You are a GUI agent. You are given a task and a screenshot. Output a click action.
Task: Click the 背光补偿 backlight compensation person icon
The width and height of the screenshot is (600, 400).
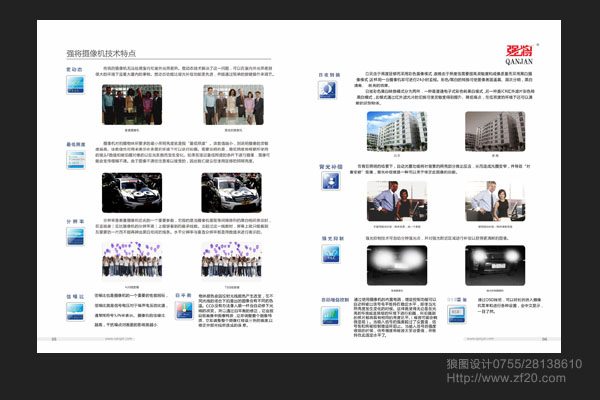(331, 181)
